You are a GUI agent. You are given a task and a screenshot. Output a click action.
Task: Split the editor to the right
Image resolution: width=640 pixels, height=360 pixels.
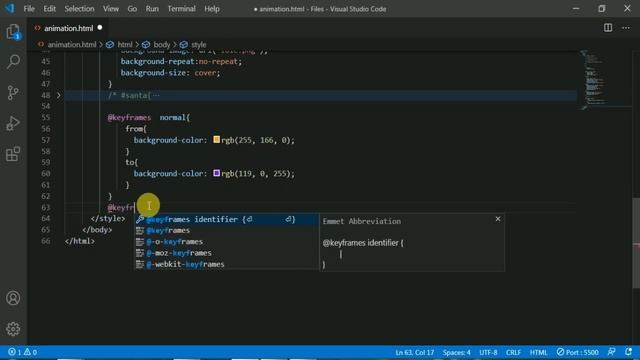coord(608,28)
